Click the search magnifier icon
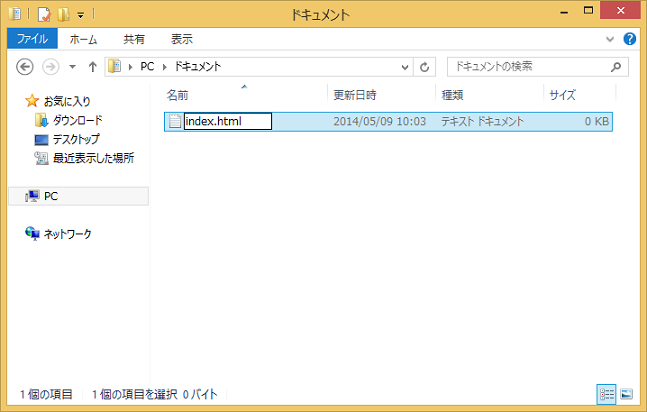This screenshot has height=412, width=647. (619, 67)
